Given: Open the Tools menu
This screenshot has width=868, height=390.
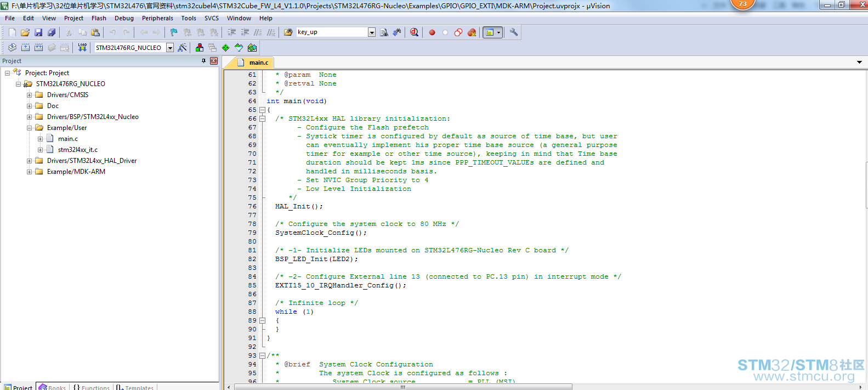Looking at the screenshot, I should [x=189, y=18].
